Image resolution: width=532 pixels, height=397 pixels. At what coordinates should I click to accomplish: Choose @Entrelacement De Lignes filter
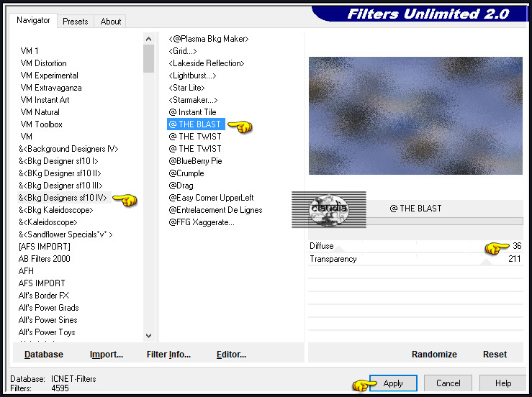215,210
